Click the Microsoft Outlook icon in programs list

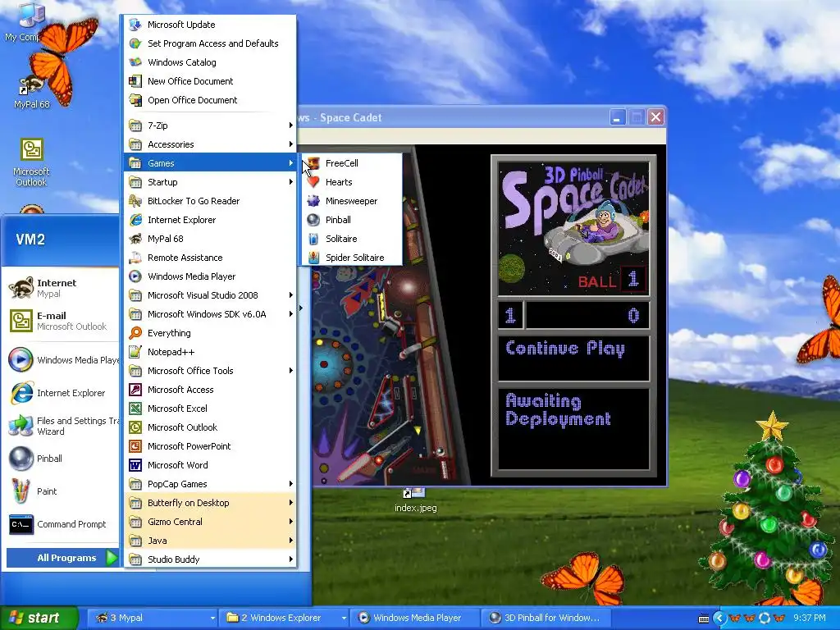pos(135,427)
